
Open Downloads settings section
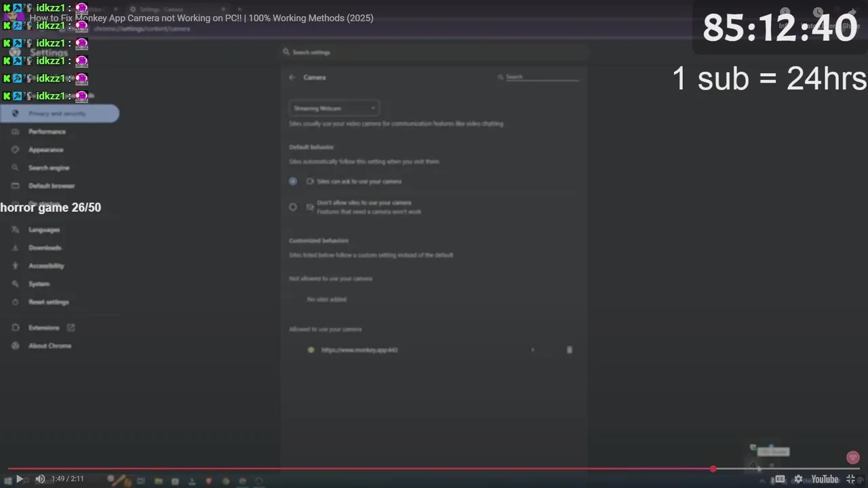coord(45,248)
